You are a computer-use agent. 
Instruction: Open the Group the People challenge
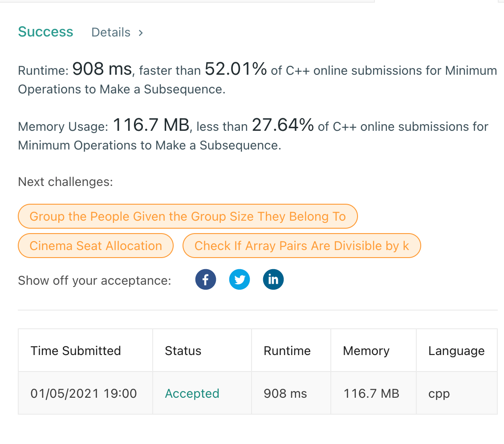point(187,217)
